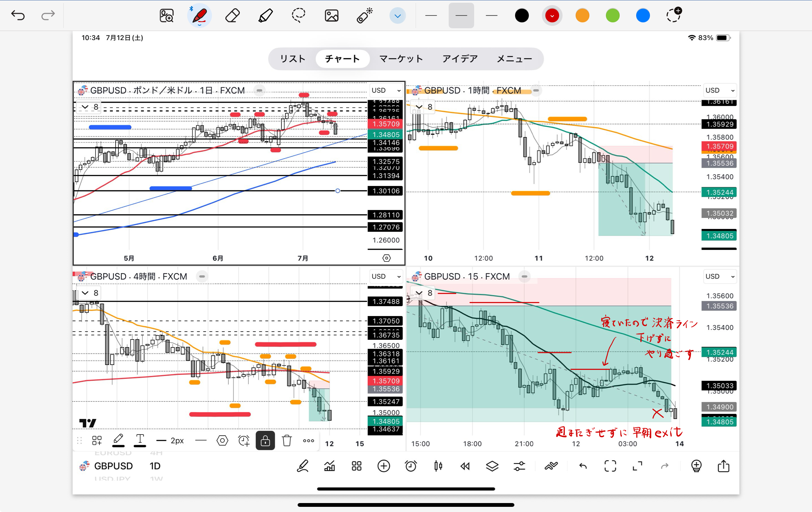Expand more pen tools with the blue chevron
812x512 pixels.
click(397, 16)
